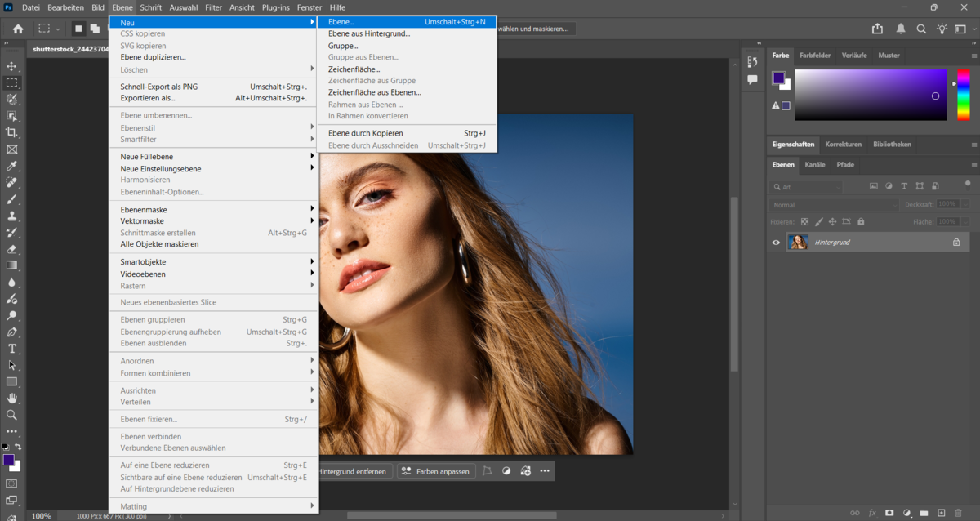Toggle the lock position icon in Fixieren row
980x521 pixels.
tap(831, 221)
